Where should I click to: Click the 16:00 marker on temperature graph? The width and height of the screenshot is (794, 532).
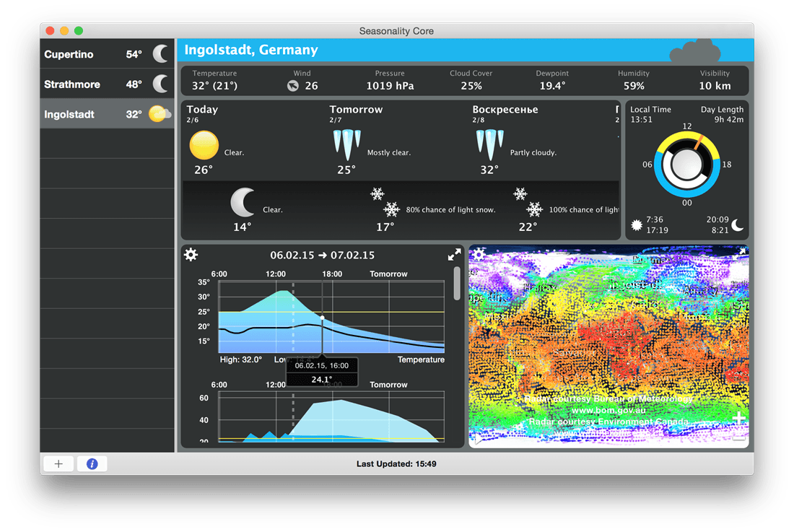[x=322, y=318]
